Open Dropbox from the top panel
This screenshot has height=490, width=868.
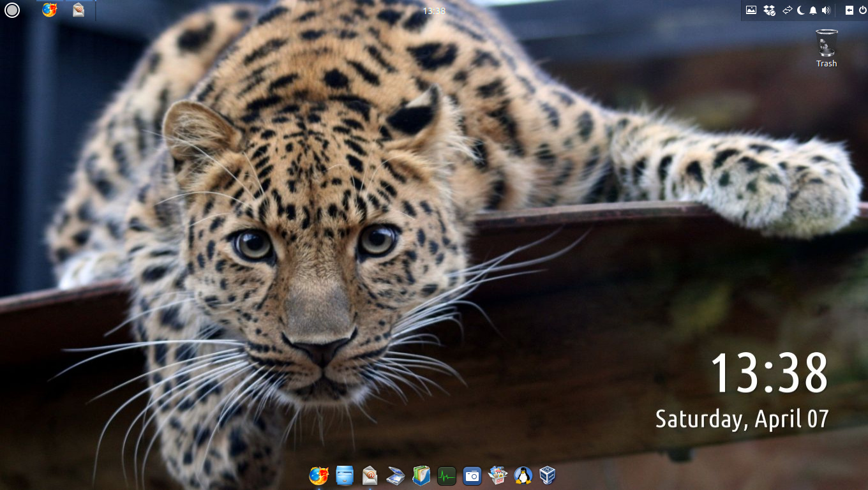(x=768, y=10)
